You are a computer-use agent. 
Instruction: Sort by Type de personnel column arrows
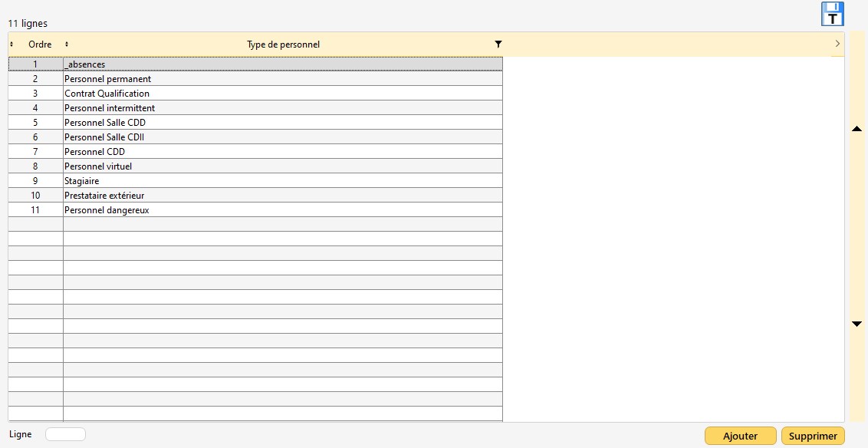point(67,44)
